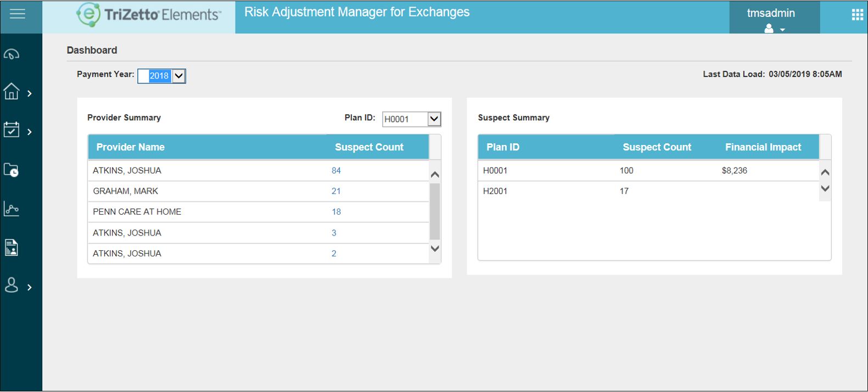The height and width of the screenshot is (392, 868).
Task: Expand the calendar sidebar submenu arrow
Action: pyautogui.click(x=30, y=132)
